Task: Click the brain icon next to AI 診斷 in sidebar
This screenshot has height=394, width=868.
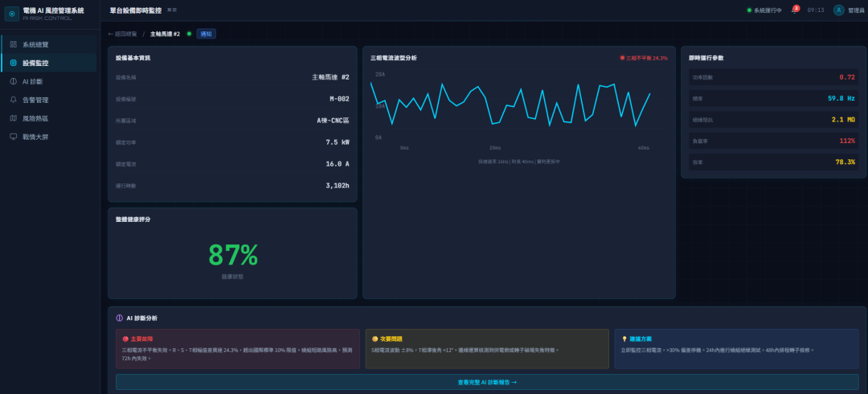Action: [x=14, y=81]
